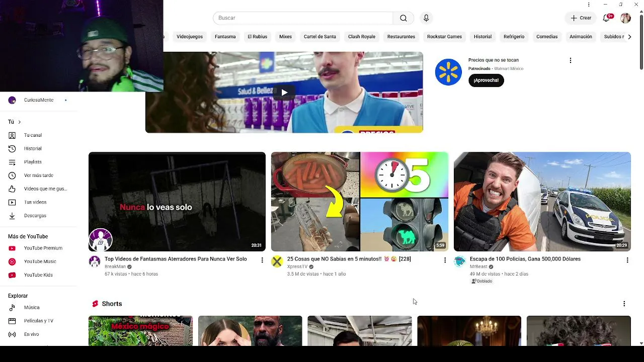Click the liked videos thumbs-up icon

tap(12, 189)
